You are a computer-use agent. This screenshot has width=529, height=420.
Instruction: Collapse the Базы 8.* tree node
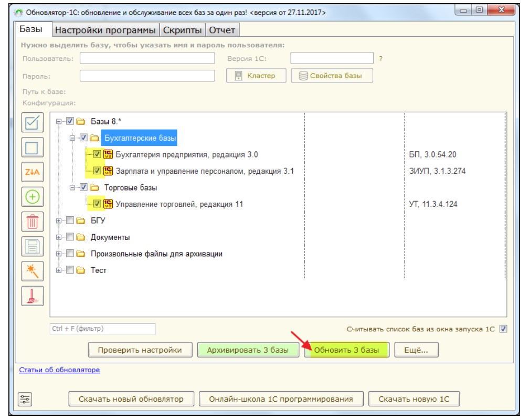pyautogui.click(x=59, y=121)
